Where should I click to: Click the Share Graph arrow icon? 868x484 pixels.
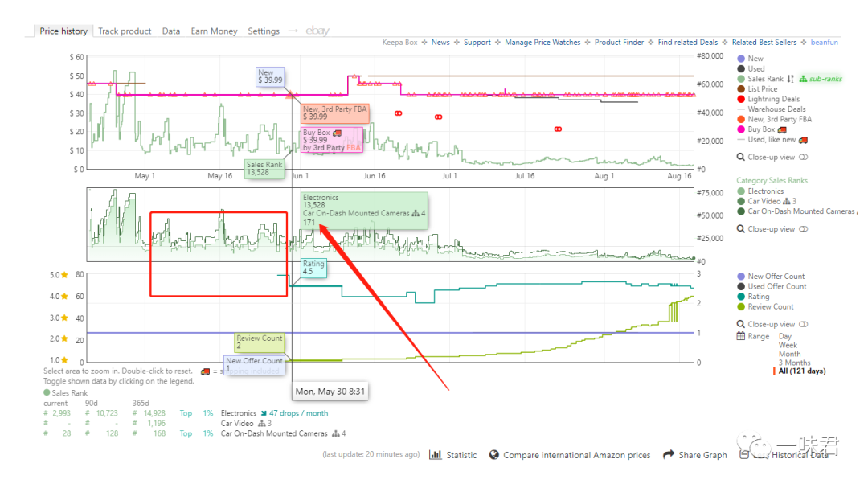(669, 454)
